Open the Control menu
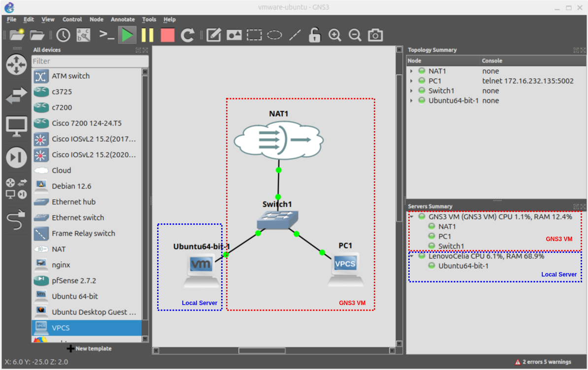Viewport: 588px width, 370px height. [72, 19]
